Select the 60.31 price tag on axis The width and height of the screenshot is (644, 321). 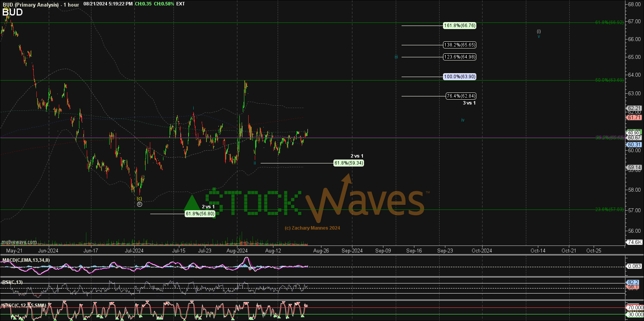pos(634,145)
